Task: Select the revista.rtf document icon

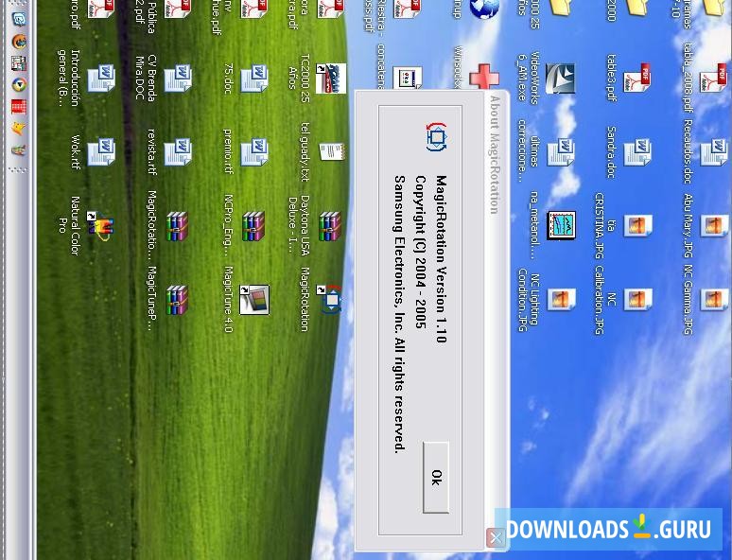Action: point(178,151)
